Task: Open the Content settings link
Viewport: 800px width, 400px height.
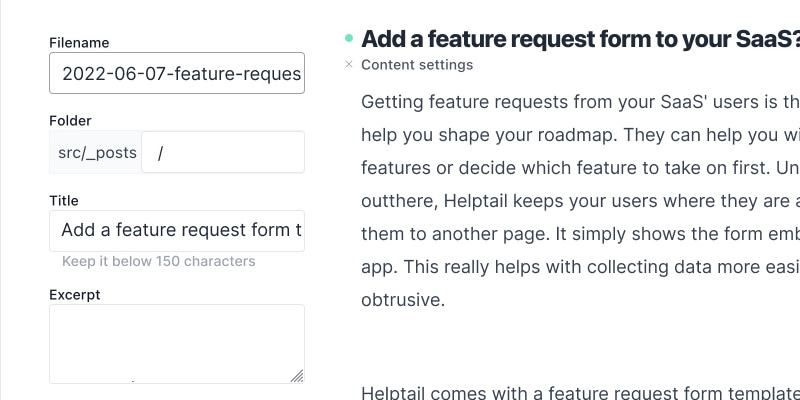Action: coord(417,65)
